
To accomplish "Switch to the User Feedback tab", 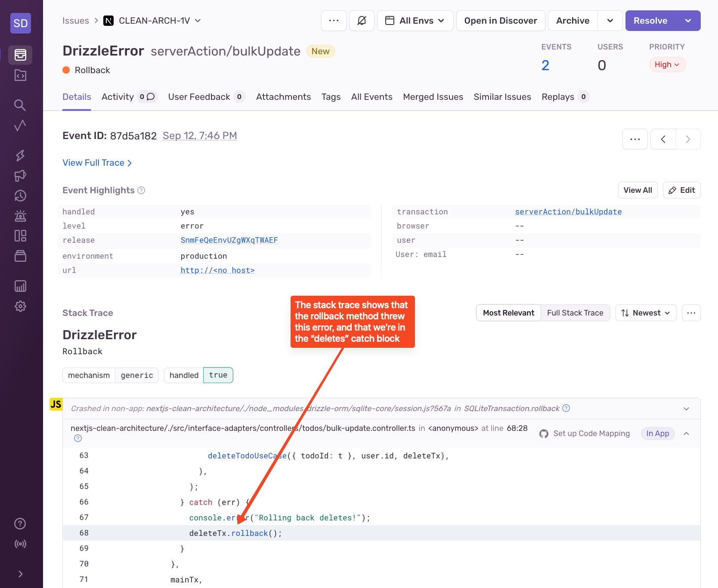I will (207, 97).
